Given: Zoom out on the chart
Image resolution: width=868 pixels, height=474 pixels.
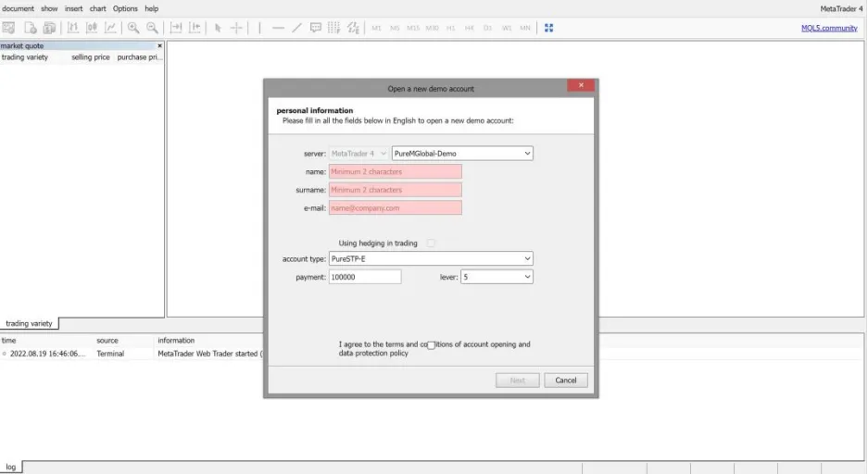Looking at the screenshot, I should point(152,28).
